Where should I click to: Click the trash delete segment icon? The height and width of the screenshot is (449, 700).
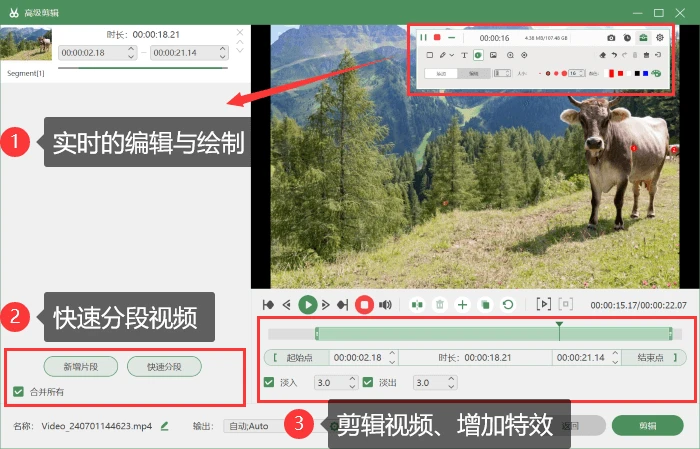pyautogui.click(x=440, y=305)
